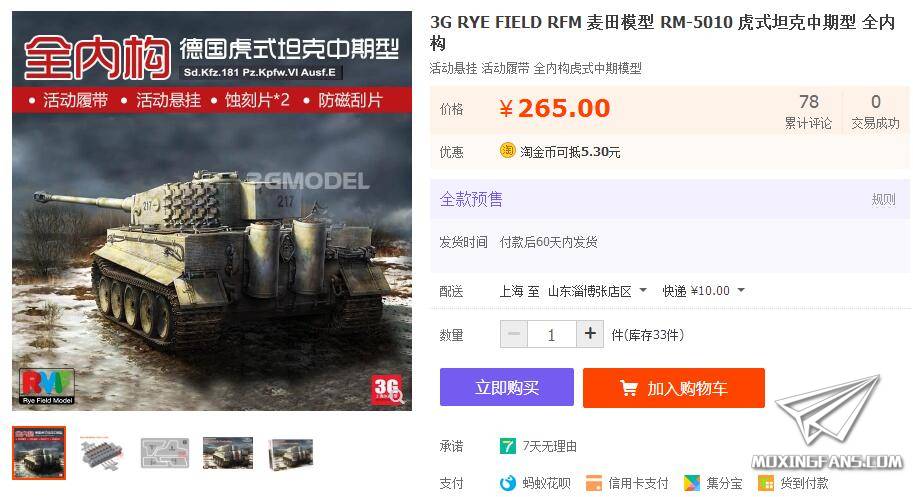This screenshot has height=497, width=913.
Task: Click the magnifier zoom icon on product image
Action: click(x=398, y=397)
